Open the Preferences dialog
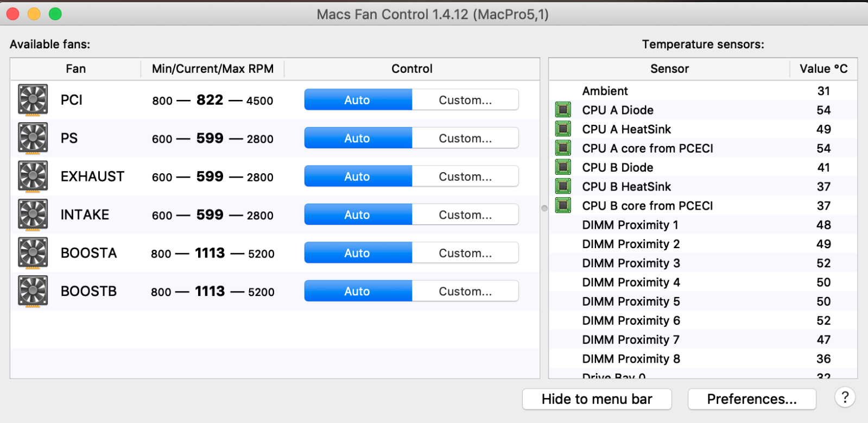 coord(751,399)
